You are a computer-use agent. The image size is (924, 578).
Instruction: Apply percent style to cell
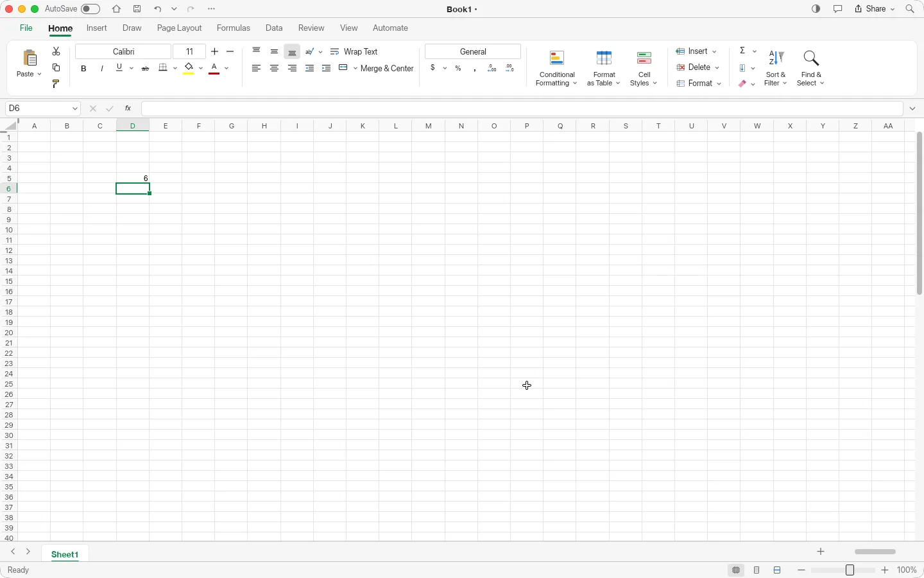(458, 68)
